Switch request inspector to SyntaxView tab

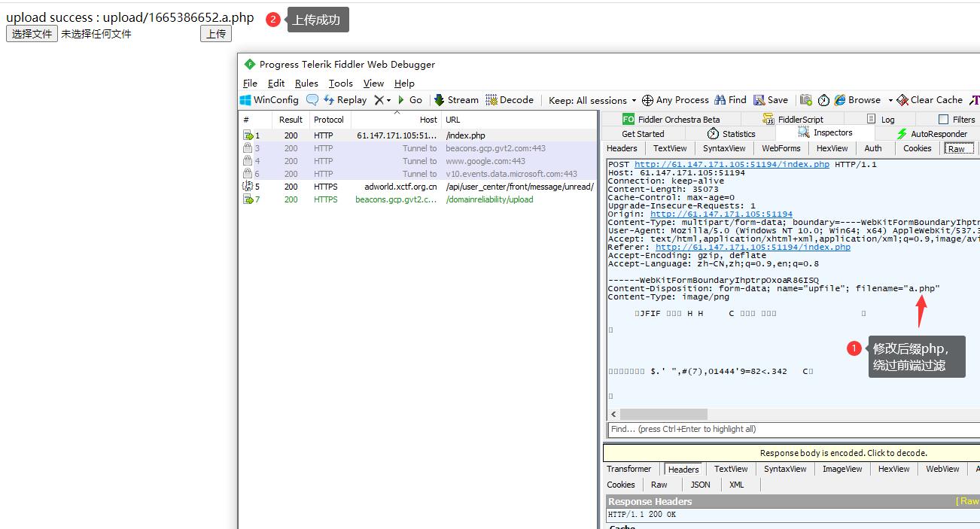pos(724,148)
